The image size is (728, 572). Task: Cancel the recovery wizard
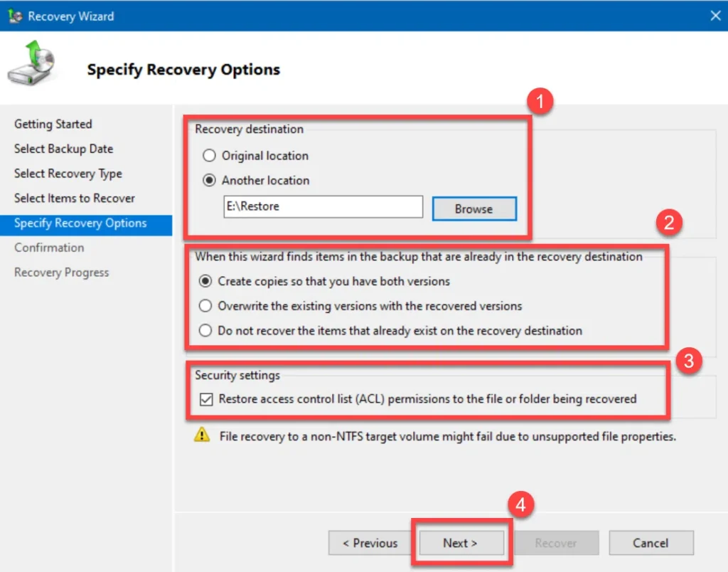pyautogui.click(x=651, y=543)
